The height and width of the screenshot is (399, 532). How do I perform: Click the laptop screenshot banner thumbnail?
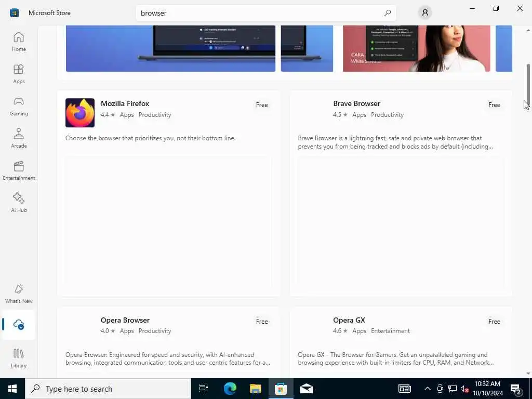point(170,48)
